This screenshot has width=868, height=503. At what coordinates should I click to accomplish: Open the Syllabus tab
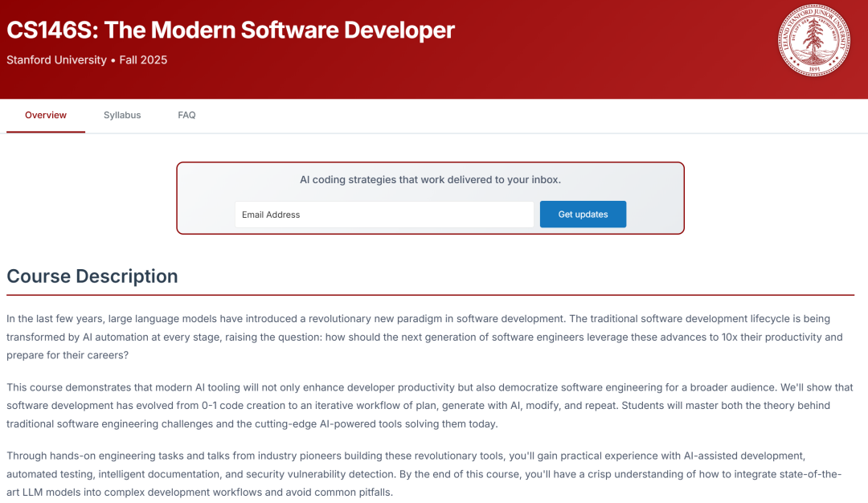tap(122, 115)
